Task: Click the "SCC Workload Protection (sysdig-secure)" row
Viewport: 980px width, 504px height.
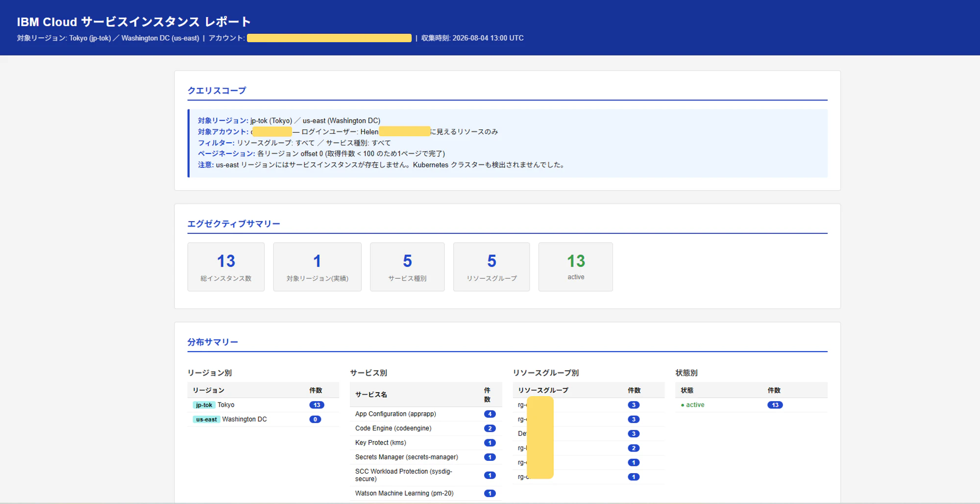Action: [x=426, y=475]
